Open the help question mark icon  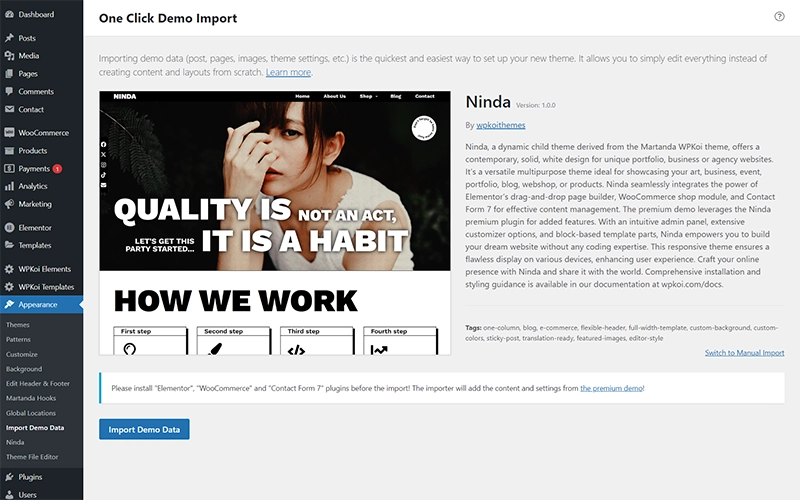pyautogui.click(x=779, y=16)
